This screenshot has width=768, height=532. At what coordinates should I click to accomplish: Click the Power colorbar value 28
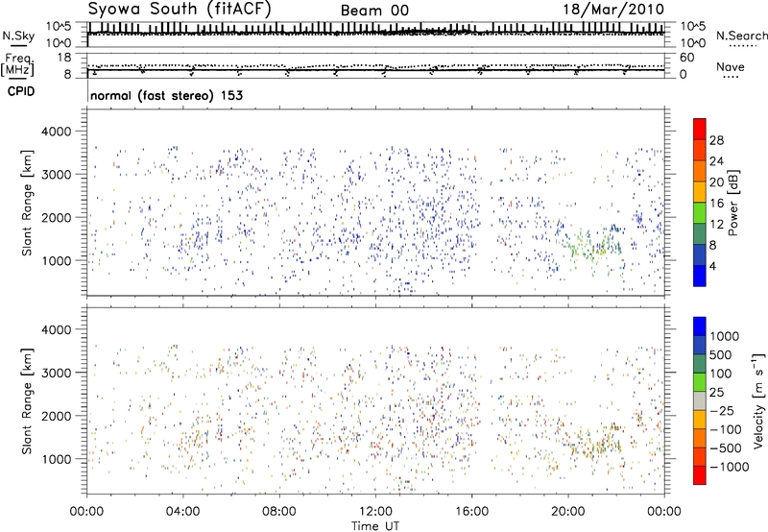pyautogui.click(x=716, y=140)
